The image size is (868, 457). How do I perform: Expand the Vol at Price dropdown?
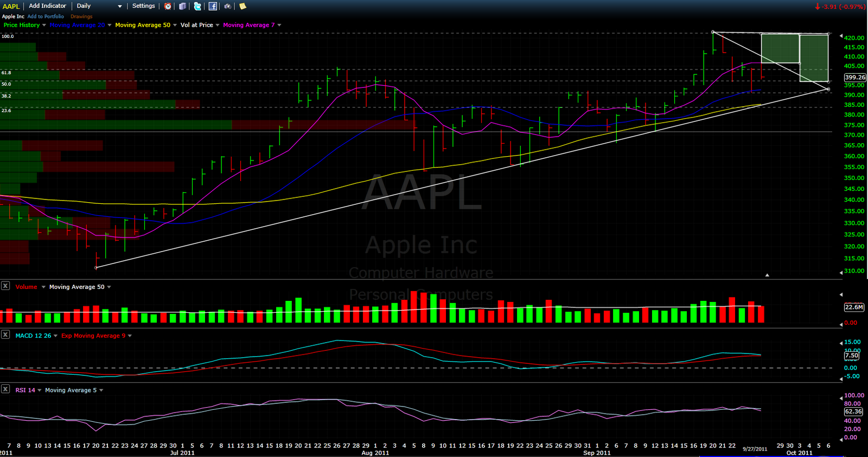pyautogui.click(x=218, y=25)
